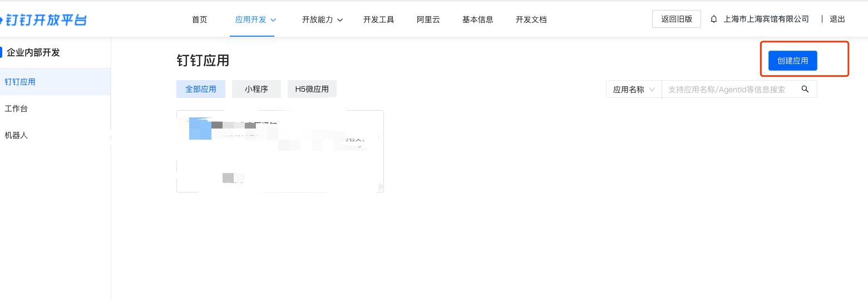Click the 返回旧版 button
Viewport: 868px width, 301px height.
677,19
